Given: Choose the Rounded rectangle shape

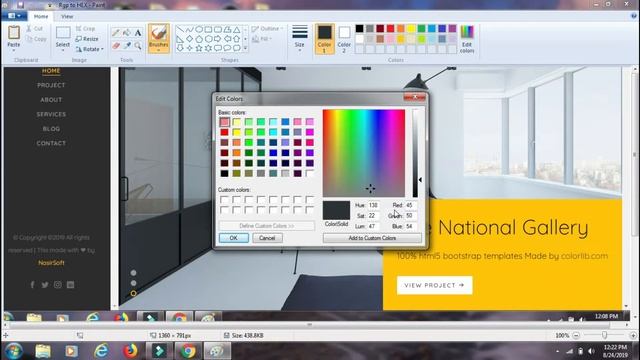Looking at the screenshot, I should 218,29.
